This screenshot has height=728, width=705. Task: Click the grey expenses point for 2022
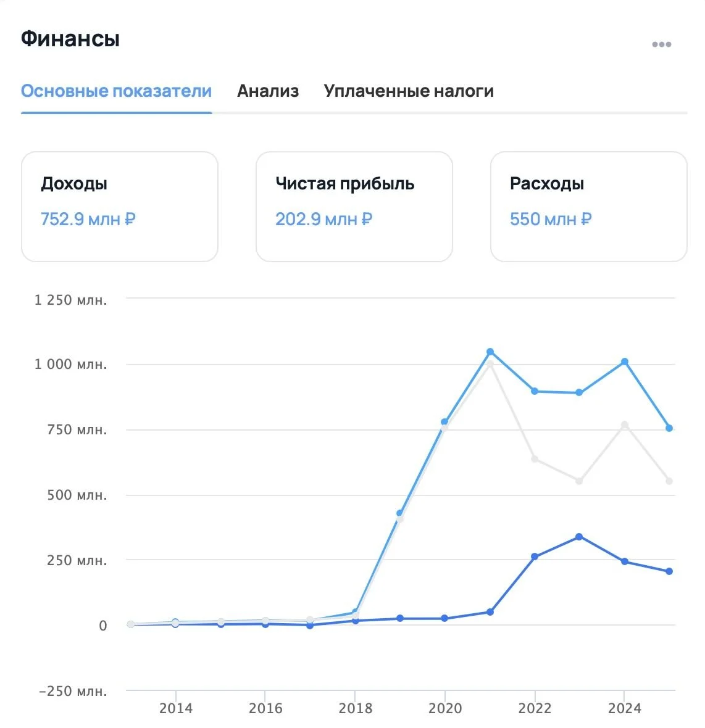535,459
